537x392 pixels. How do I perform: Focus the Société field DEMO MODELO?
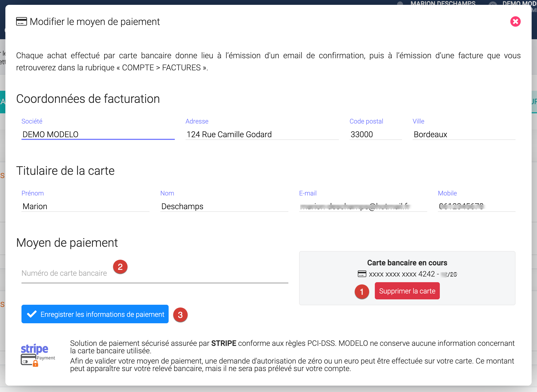point(98,134)
